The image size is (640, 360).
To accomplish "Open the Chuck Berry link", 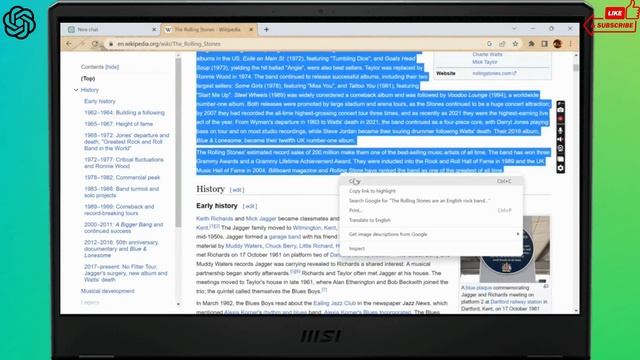I will 280,246.
